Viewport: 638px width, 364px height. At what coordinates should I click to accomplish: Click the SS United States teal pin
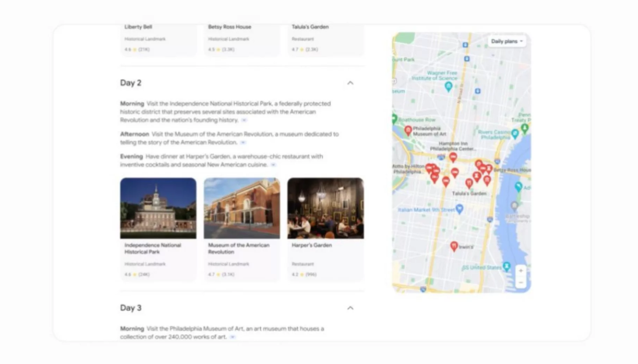pos(506,266)
